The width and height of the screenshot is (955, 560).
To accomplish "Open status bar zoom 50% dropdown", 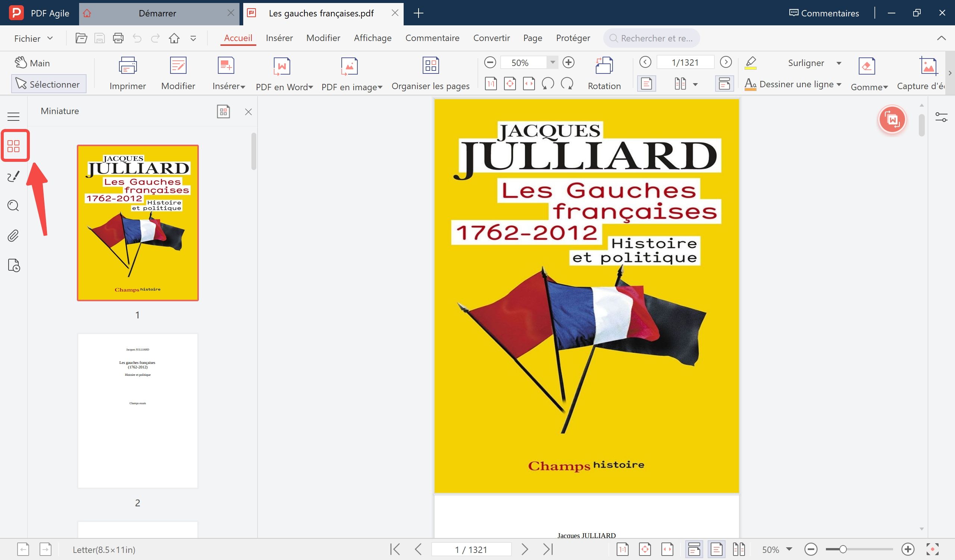I will [x=789, y=549].
